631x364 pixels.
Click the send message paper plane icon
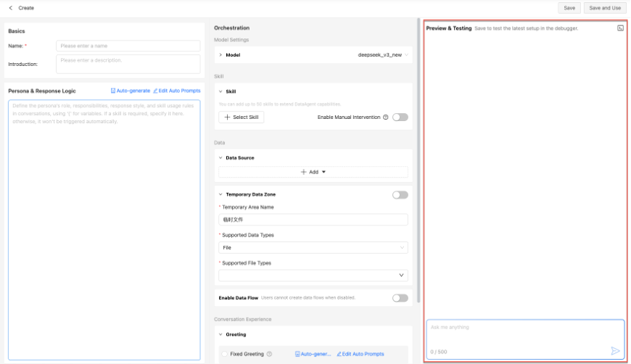pyautogui.click(x=615, y=351)
